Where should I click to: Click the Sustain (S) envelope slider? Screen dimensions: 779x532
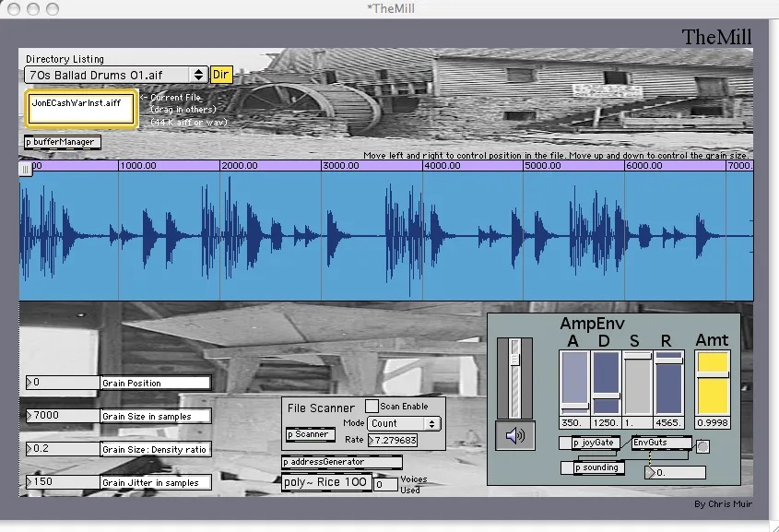coord(638,383)
